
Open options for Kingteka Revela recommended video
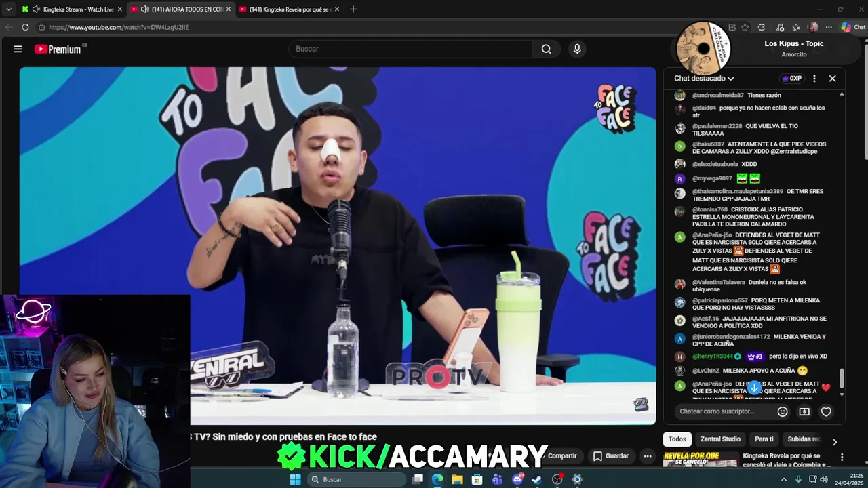pyautogui.click(x=842, y=457)
